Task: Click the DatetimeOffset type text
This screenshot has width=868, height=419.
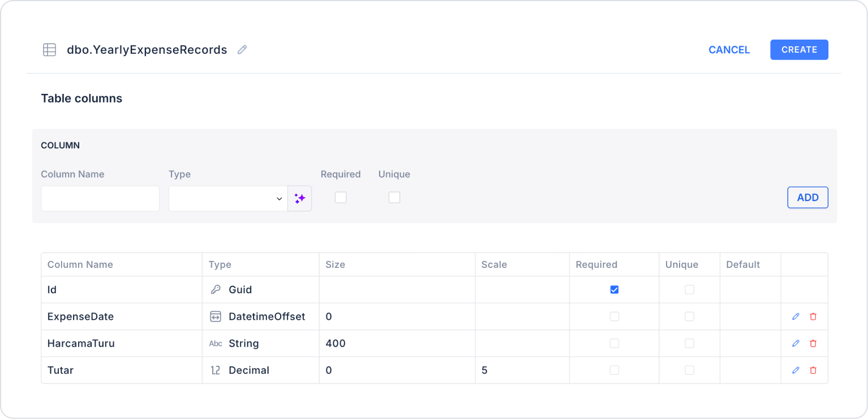Action: click(x=267, y=317)
